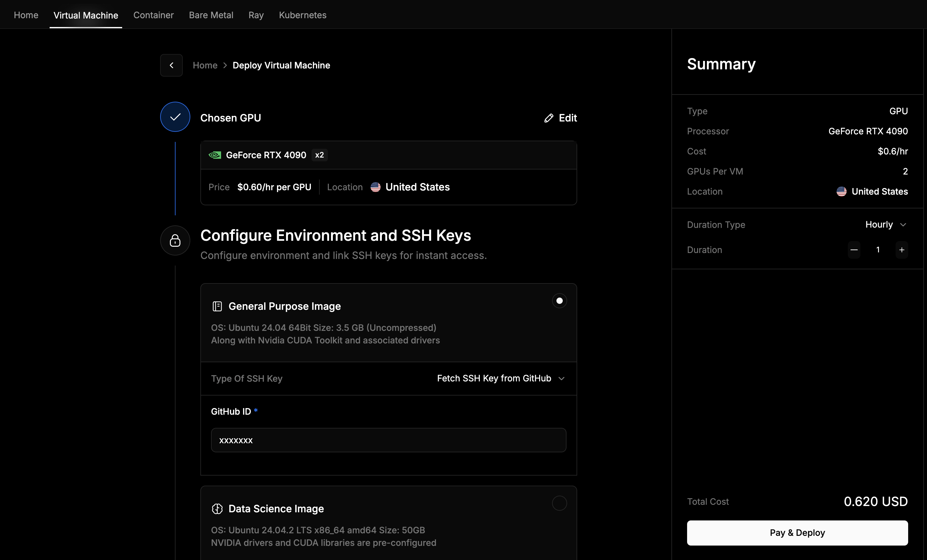Image resolution: width=927 pixels, height=560 pixels.
Task: Click the Data Science Image brain icon
Action: tap(217, 509)
